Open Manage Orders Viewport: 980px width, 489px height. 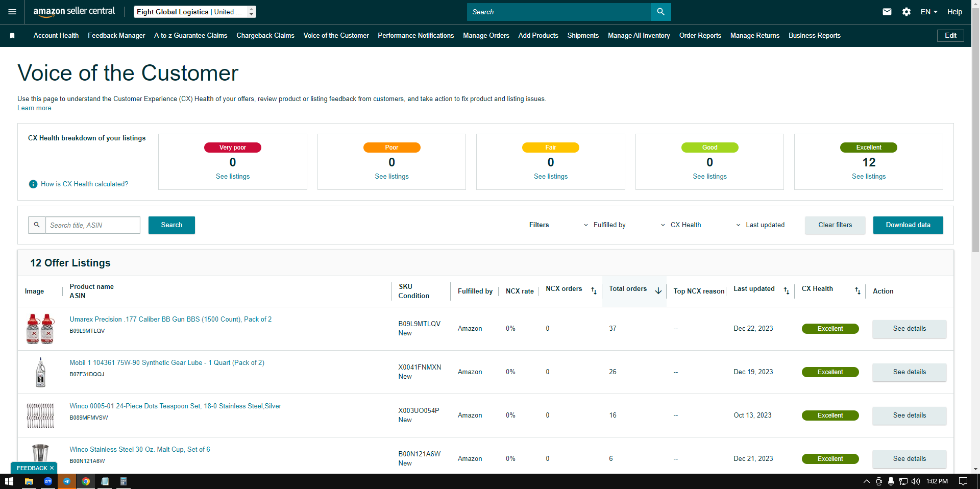coord(486,36)
